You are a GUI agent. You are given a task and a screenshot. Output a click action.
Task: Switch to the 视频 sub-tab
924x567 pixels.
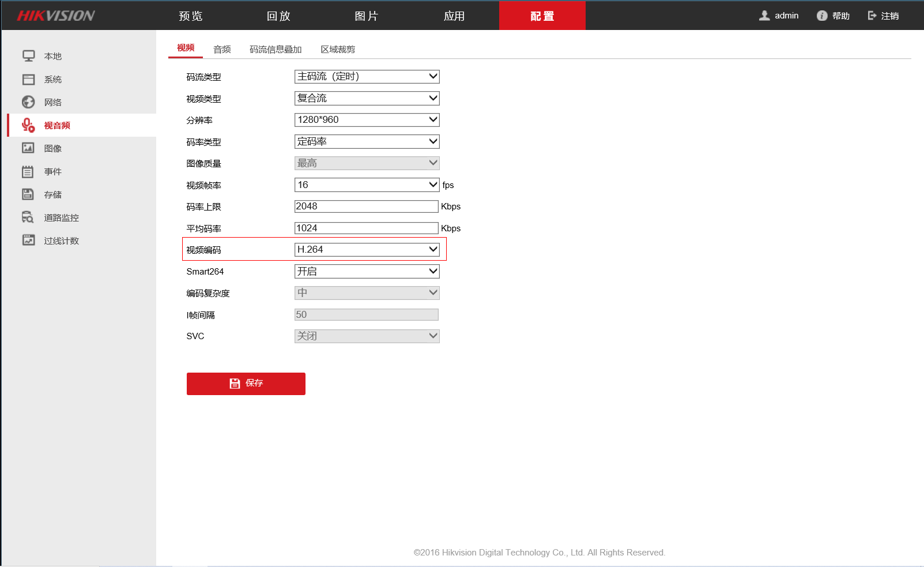[186, 48]
